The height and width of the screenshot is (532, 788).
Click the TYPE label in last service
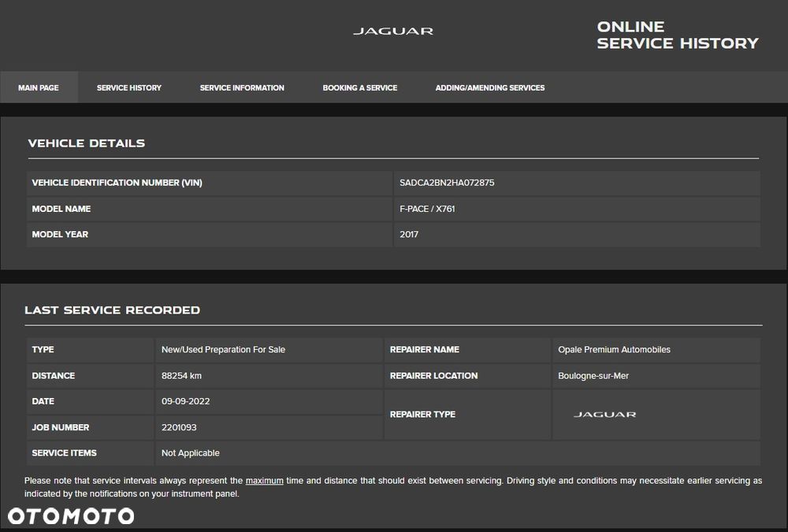(x=43, y=349)
